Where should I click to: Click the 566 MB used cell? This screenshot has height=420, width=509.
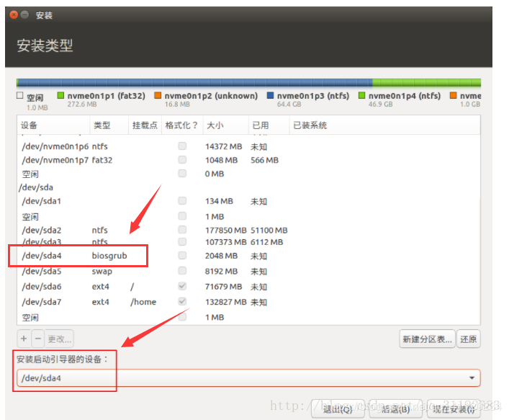click(x=264, y=160)
